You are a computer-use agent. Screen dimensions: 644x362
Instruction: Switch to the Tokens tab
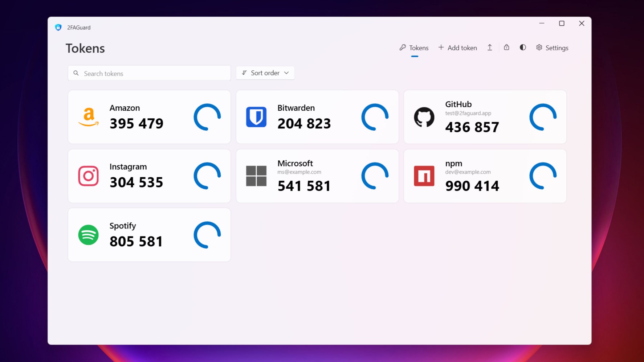(x=413, y=48)
